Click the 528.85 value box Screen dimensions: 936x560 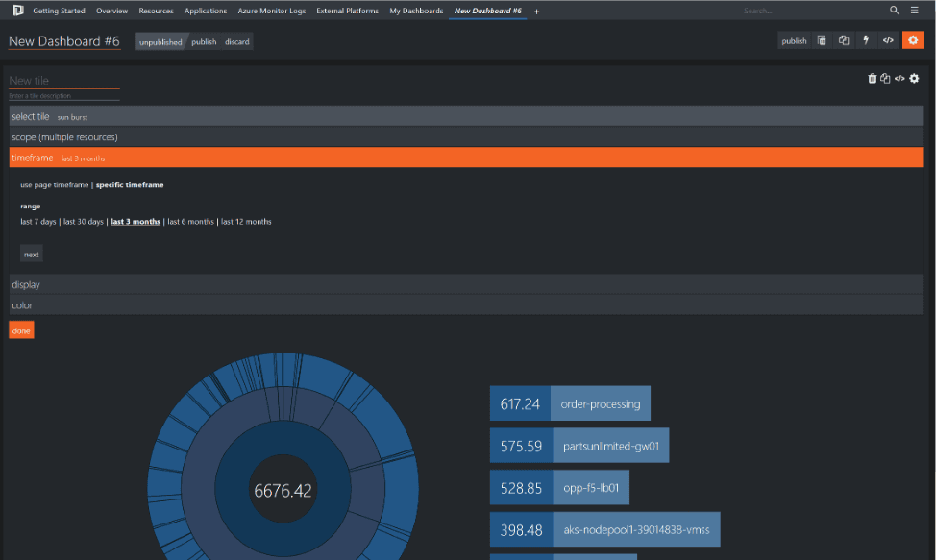coord(521,488)
